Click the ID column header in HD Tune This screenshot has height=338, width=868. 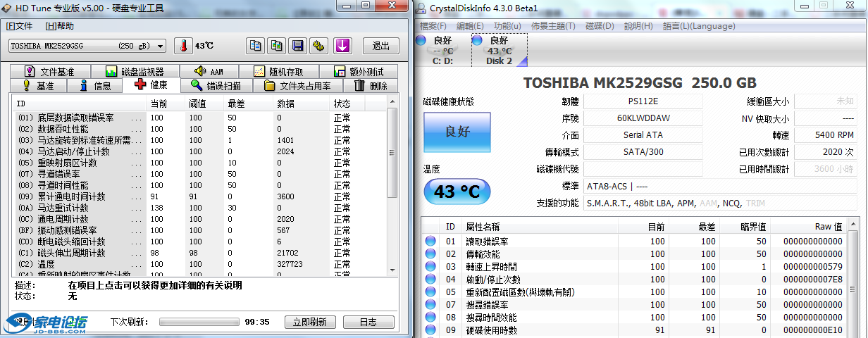click(x=80, y=104)
